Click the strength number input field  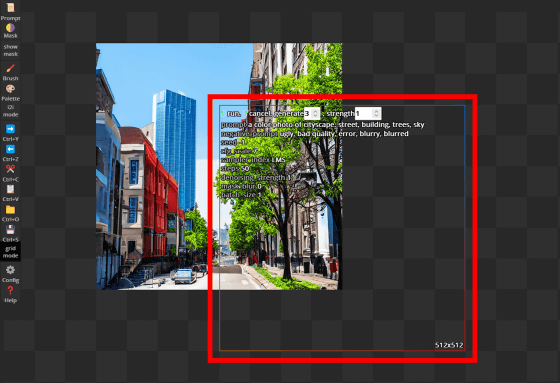pos(368,114)
